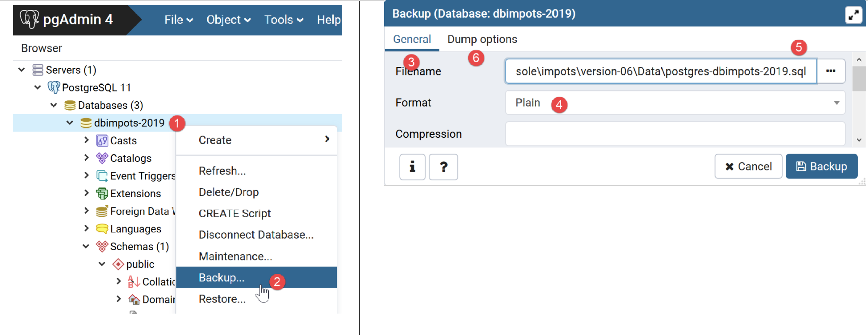
Task: Open the Format dropdown showing Plain
Action: pos(675,103)
